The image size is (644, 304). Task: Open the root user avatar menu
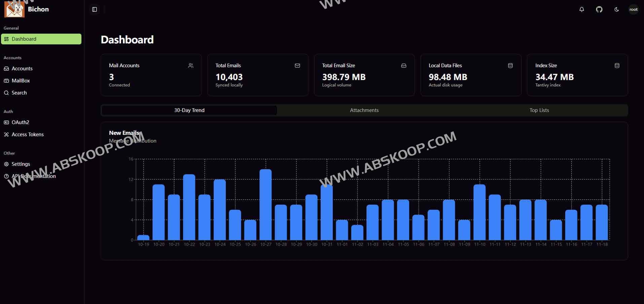click(x=633, y=9)
